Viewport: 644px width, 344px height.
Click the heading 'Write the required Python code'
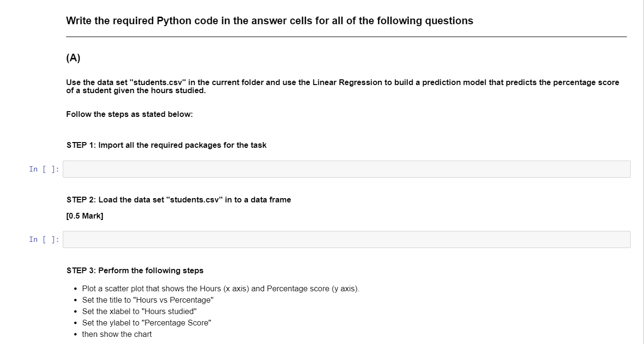click(270, 21)
